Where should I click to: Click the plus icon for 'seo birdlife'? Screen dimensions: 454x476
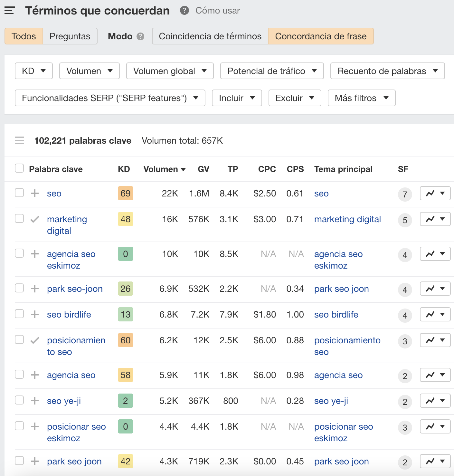coord(35,314)
